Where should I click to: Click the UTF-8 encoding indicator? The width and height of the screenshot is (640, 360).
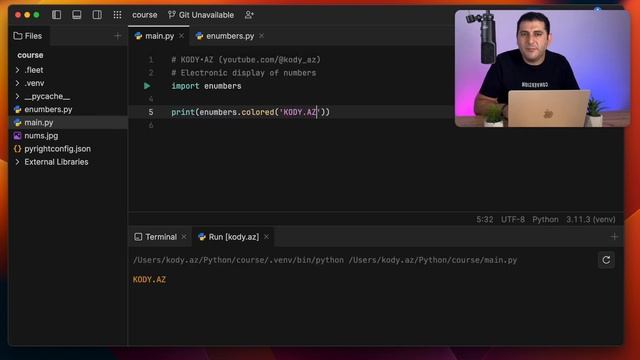click(513, 220)
